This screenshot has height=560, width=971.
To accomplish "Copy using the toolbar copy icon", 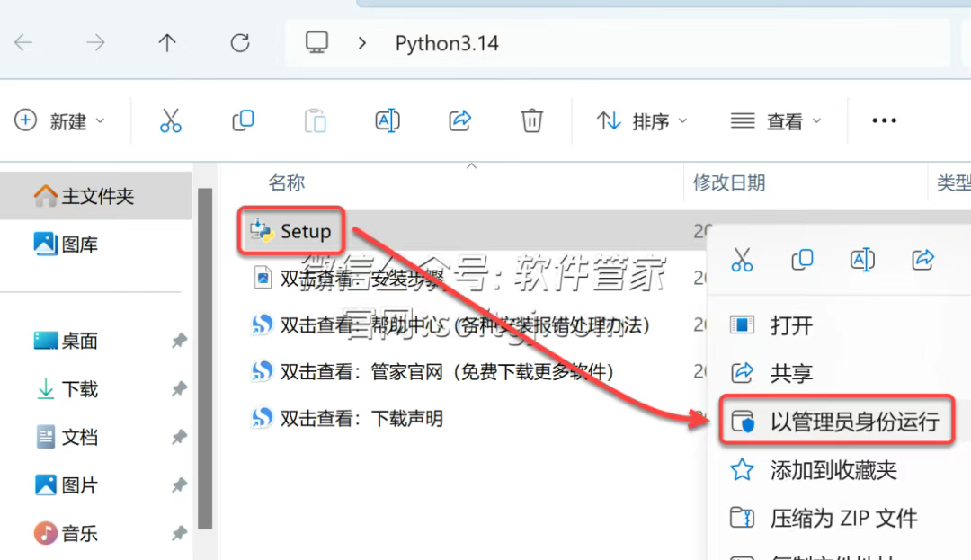I will click(243, 120).
